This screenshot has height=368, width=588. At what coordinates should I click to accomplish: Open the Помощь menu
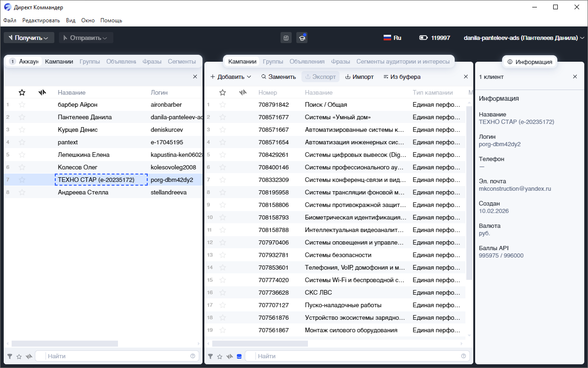pyautogui.click(x=111, y=20)
